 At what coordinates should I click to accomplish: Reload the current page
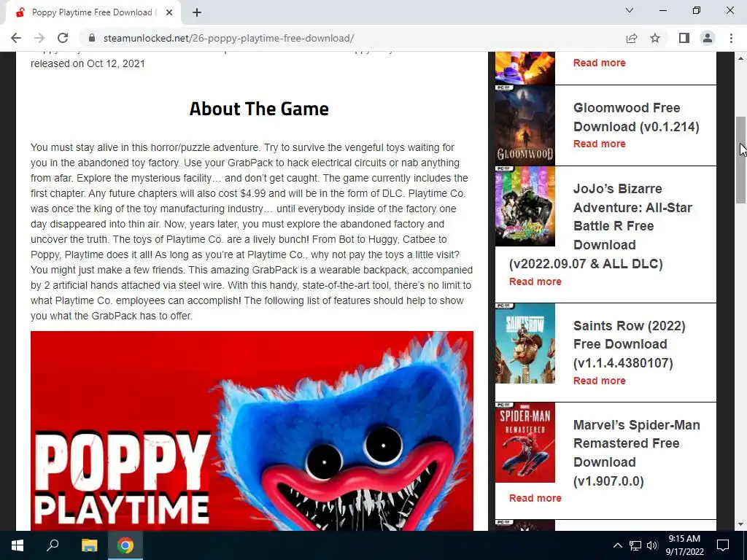63,38
